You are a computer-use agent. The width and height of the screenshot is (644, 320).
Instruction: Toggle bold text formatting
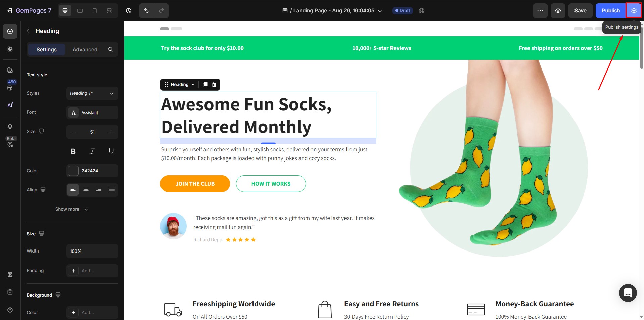point(73,151)
